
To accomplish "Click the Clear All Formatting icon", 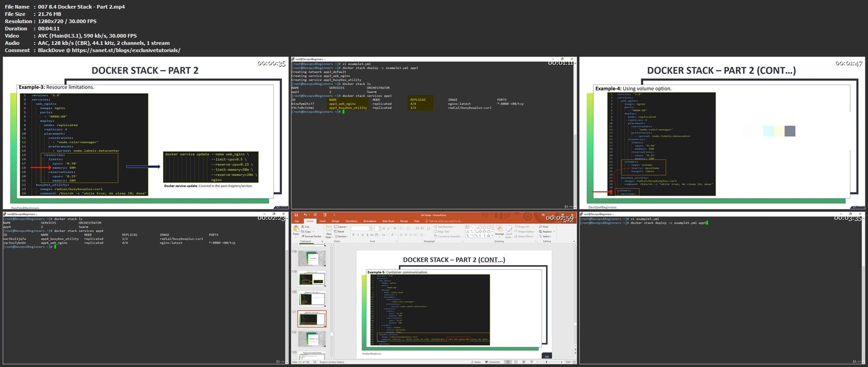I will point(395,228).
